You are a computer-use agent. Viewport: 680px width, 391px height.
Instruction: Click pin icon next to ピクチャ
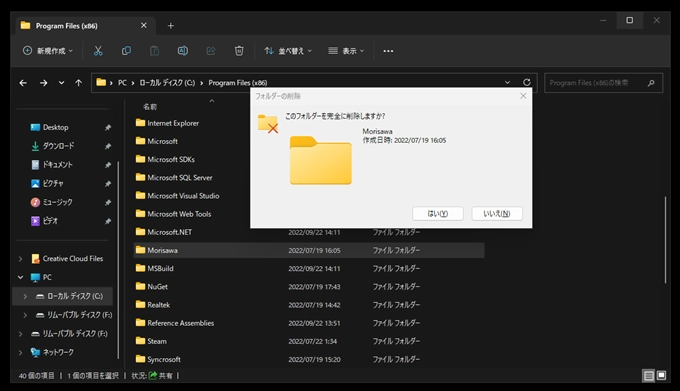point(108,184)
